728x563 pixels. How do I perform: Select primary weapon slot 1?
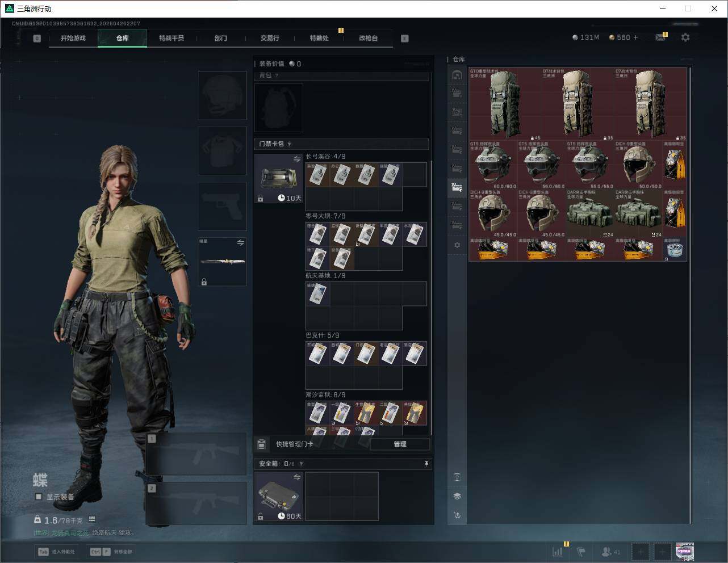(196, 453)
